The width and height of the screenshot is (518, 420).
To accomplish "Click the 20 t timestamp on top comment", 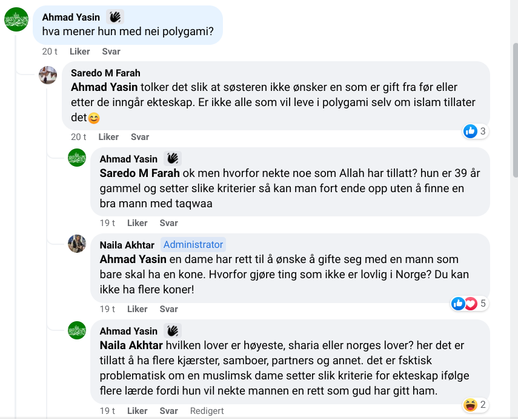I will tap(50, 52).
